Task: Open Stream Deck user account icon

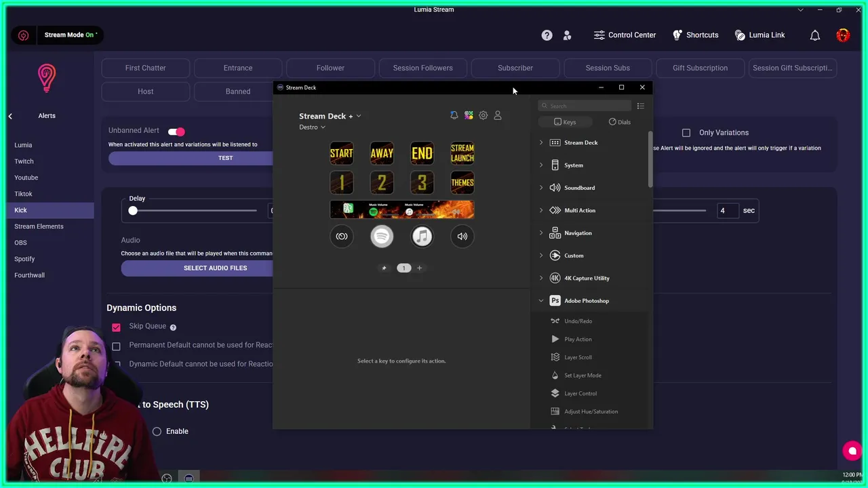Action: [x=498, y=116]
